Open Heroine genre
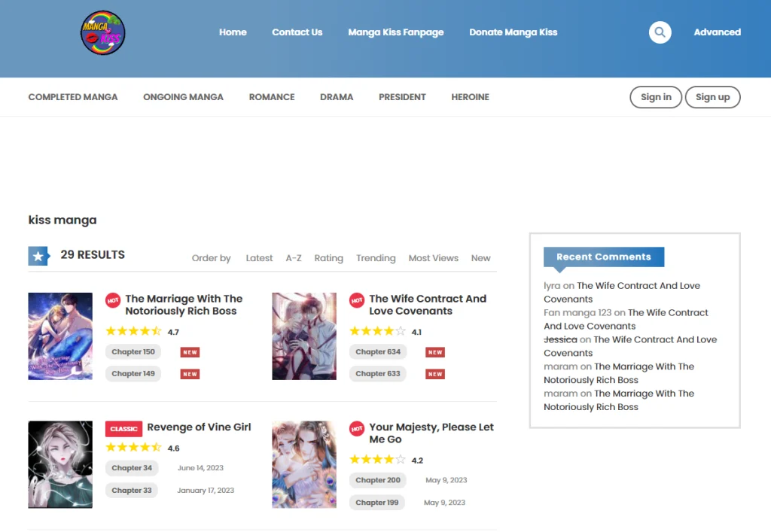The height and width of the screenshot is (532, 771). [x=471, y=97]
